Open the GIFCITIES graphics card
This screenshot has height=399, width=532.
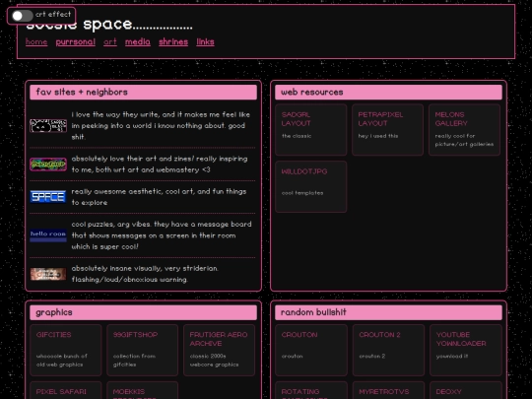point(66,350)
